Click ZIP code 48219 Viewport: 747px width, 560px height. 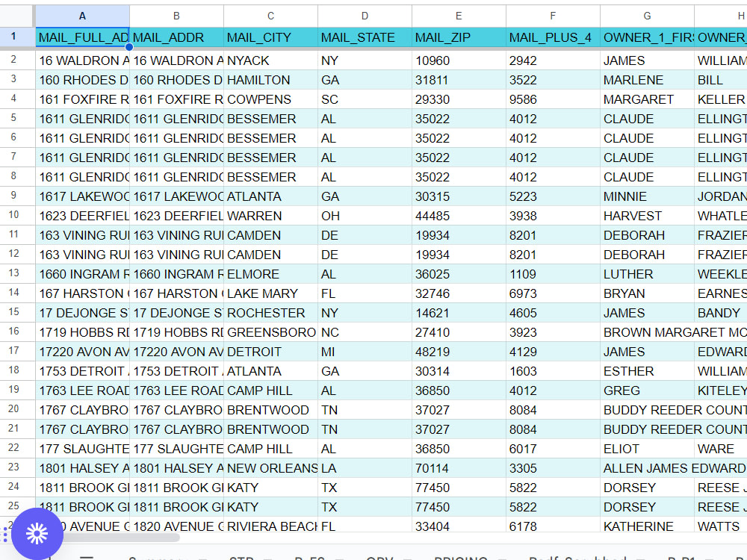(459, 352)
